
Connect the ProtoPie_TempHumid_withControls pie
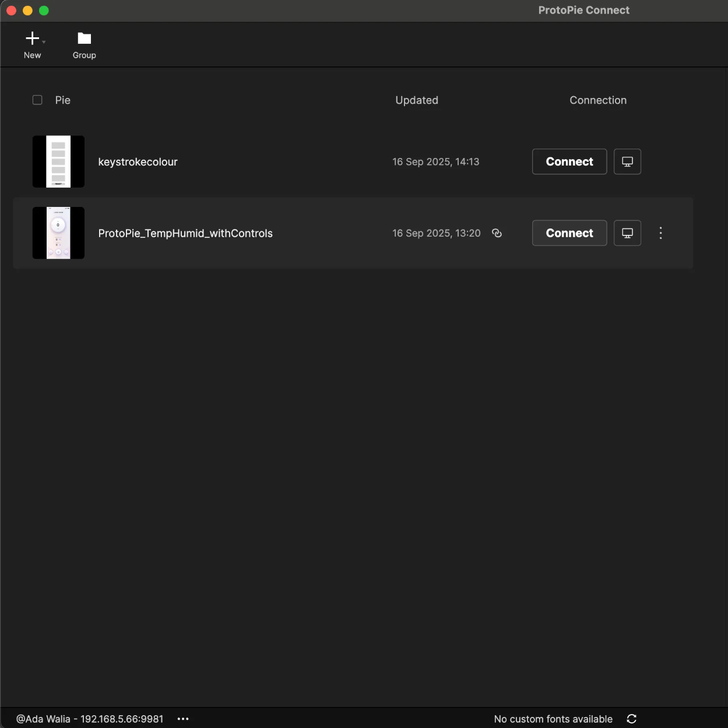point(569,233)
